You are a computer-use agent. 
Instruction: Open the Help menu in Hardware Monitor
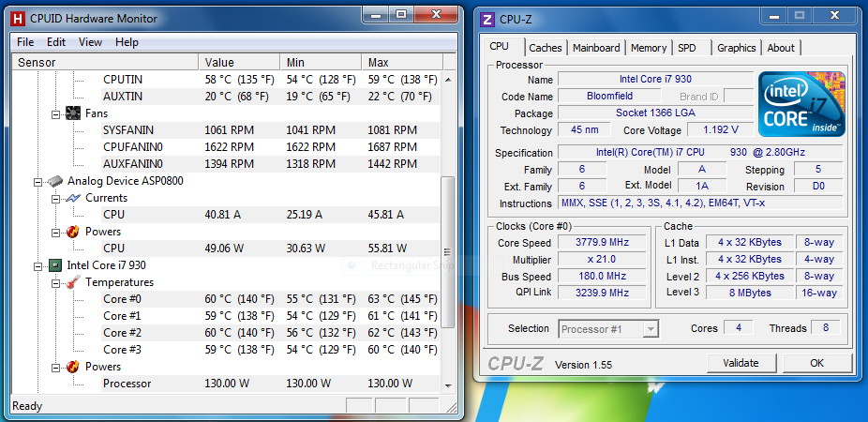(127, 42)
